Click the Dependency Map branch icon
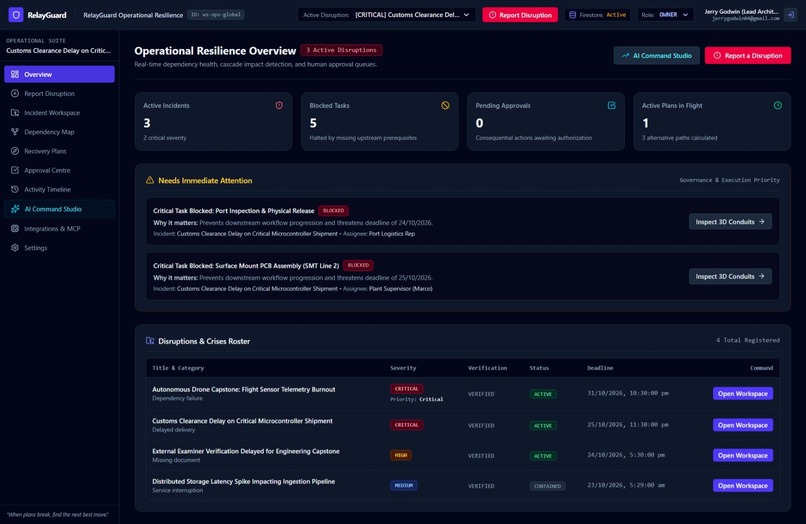 coord(15,132)
